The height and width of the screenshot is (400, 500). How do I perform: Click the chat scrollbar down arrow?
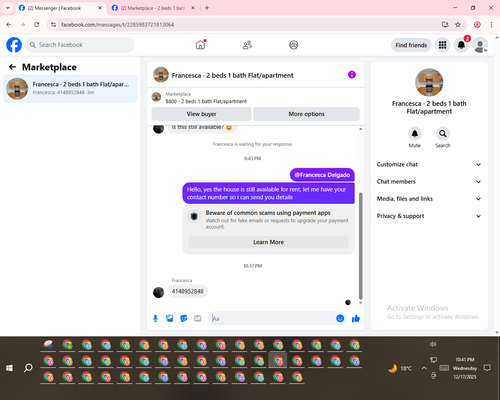pos(360,303)
